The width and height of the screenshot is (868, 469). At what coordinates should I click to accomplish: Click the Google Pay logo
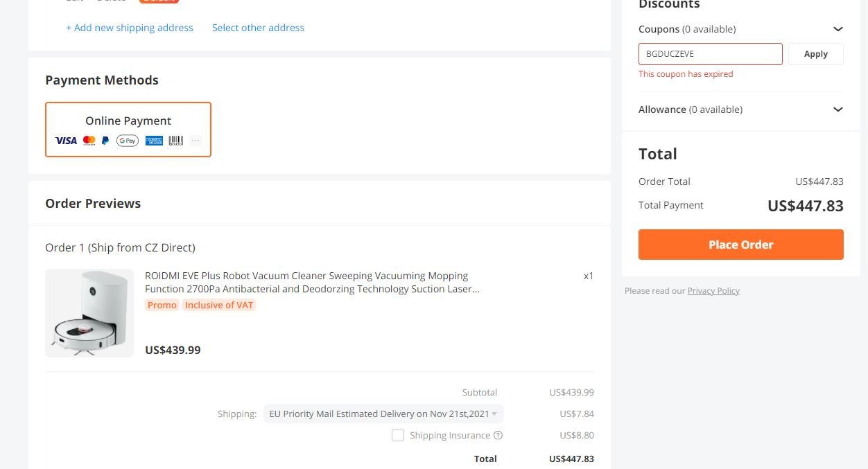tap(128, 141)
